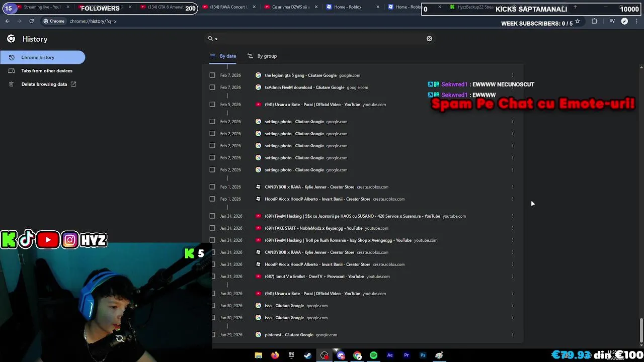This screenshot has height=362, width=644.
Task: Open Feb 5 Ursaru x Bote Parai link
Action: point(312,105)
